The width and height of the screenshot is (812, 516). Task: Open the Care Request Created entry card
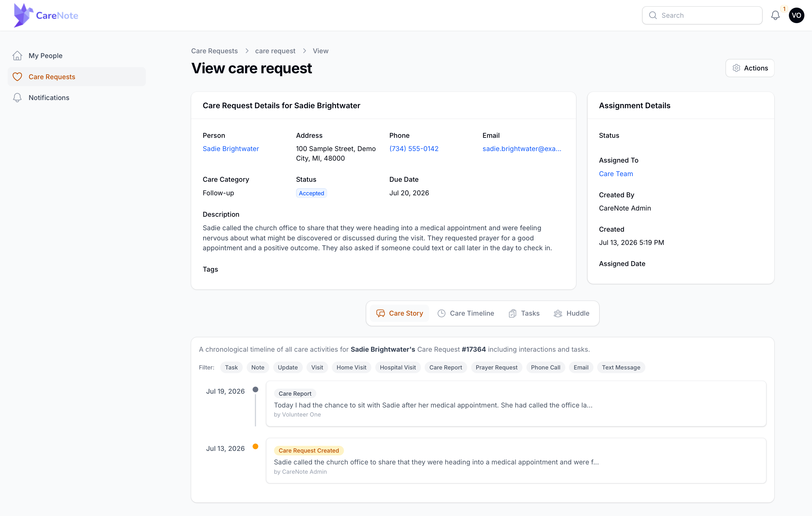pyautogui.click(x=516, y=460)
